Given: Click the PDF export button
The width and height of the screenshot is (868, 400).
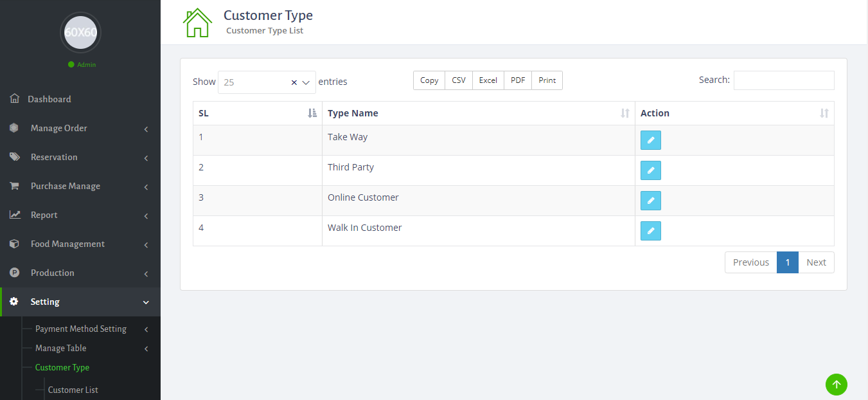Looking at the screenshot, I should 518,80.
